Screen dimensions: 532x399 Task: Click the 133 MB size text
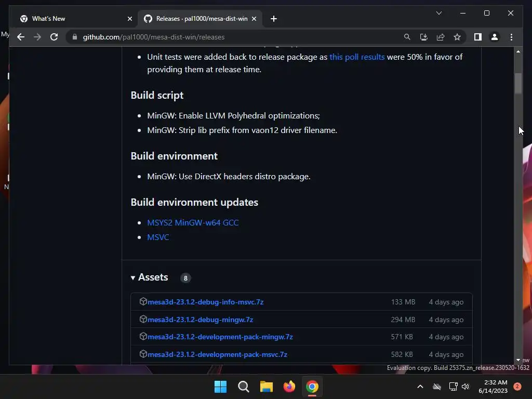point(403,302)
